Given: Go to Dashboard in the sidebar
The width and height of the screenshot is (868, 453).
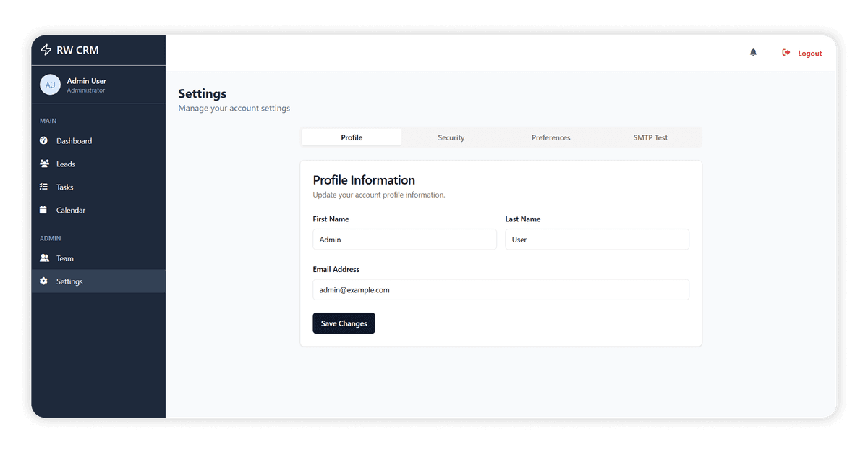Looking at the screenshot, I should [x=98, y=140].
